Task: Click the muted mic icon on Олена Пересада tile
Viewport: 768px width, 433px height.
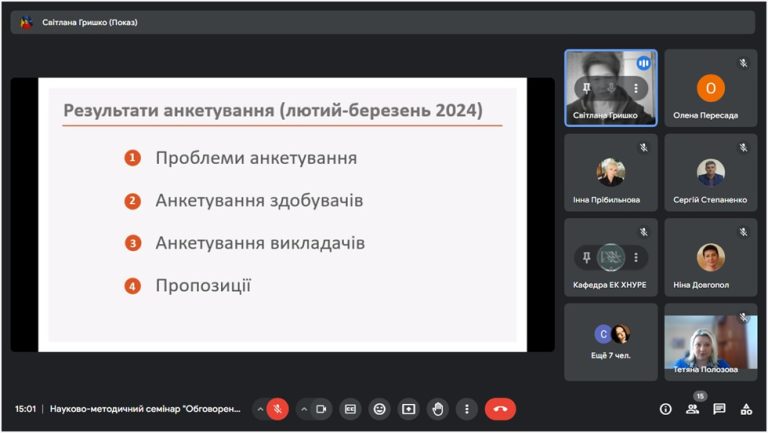Action: tap(744, 63)
